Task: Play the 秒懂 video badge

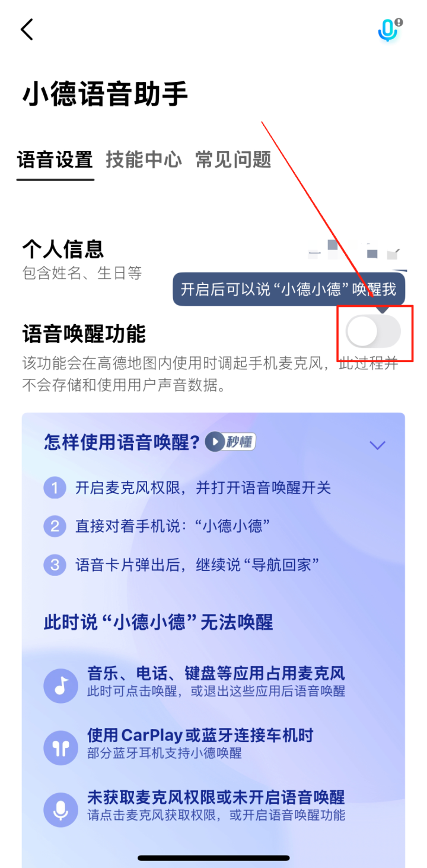Action: [x=231, y=442]
